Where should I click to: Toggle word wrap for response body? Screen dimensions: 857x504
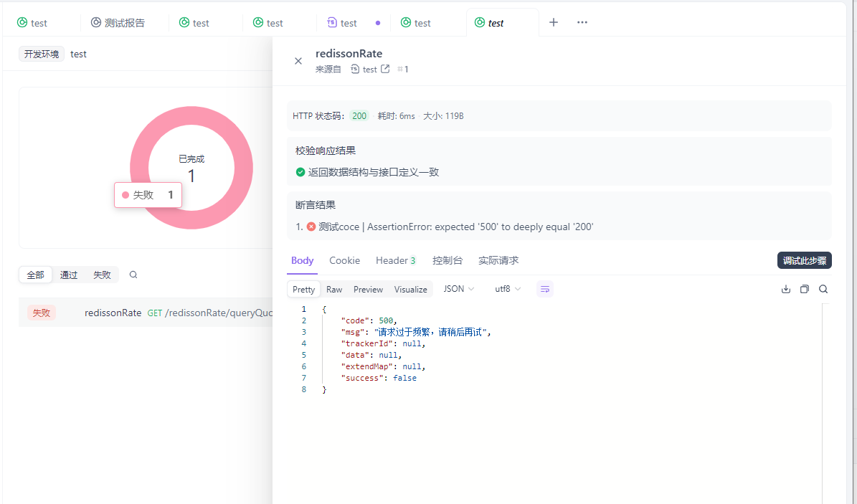point(545,288)
